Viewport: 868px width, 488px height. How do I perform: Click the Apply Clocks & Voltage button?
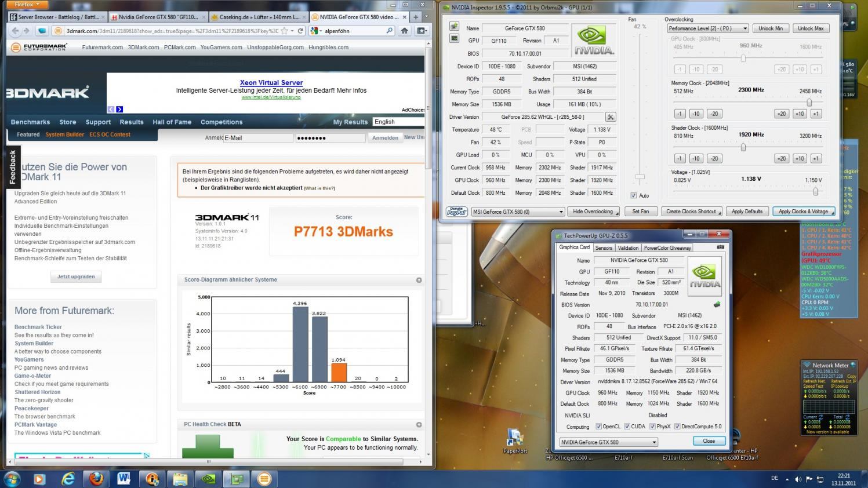pyautogui.click(x=804, y=212)
